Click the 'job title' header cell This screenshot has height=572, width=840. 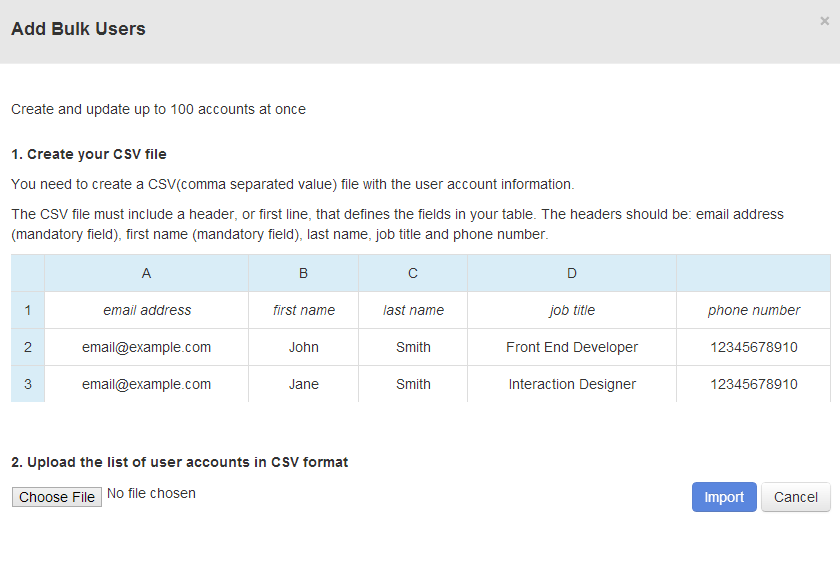click(572, 310)
